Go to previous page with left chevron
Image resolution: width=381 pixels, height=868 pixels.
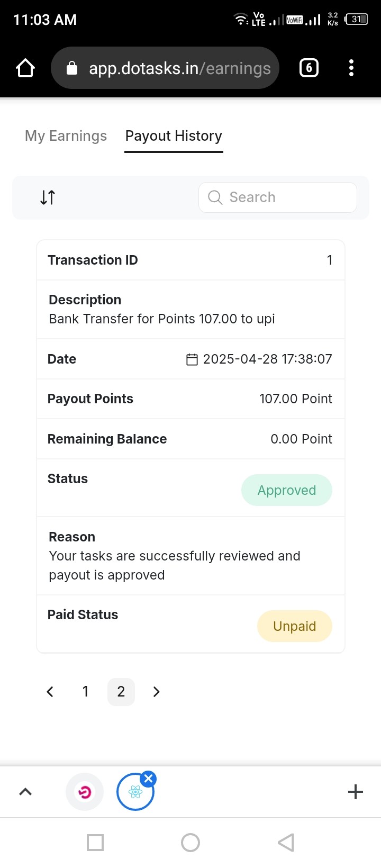pos(50,692)
